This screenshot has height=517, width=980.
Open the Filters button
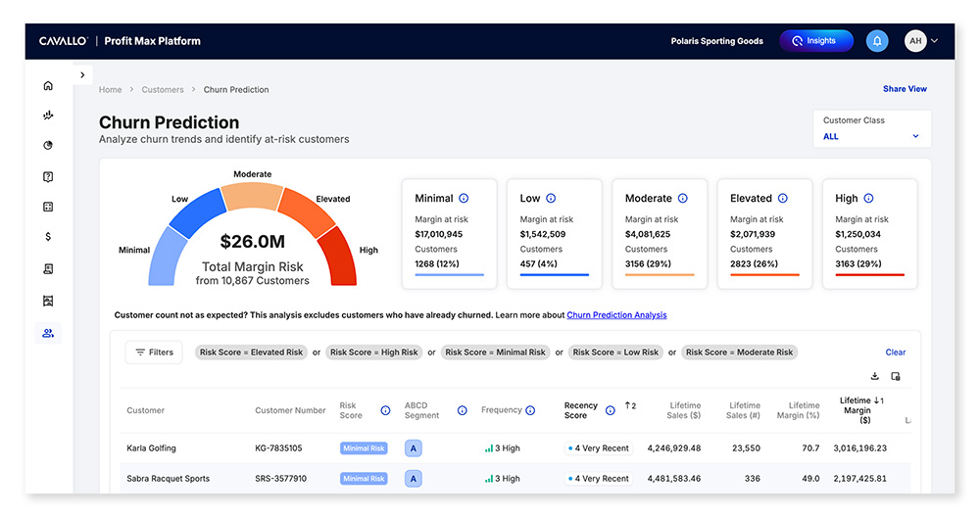coord(154,352)
